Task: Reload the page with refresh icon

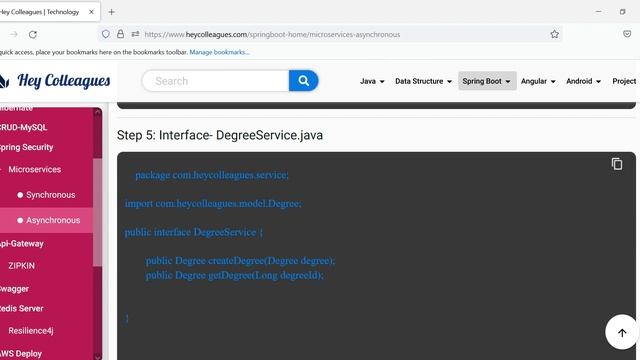Action: pos(33,34)
